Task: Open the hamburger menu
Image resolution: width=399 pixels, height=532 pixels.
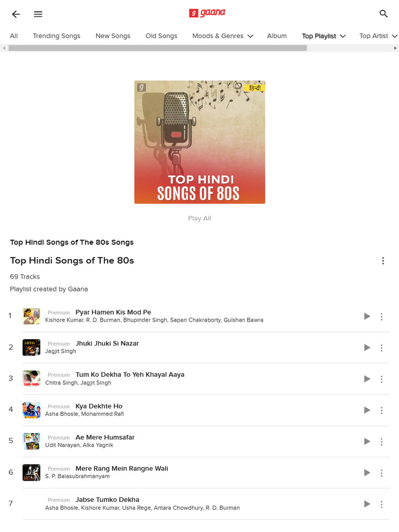Action: click(38, 14)
